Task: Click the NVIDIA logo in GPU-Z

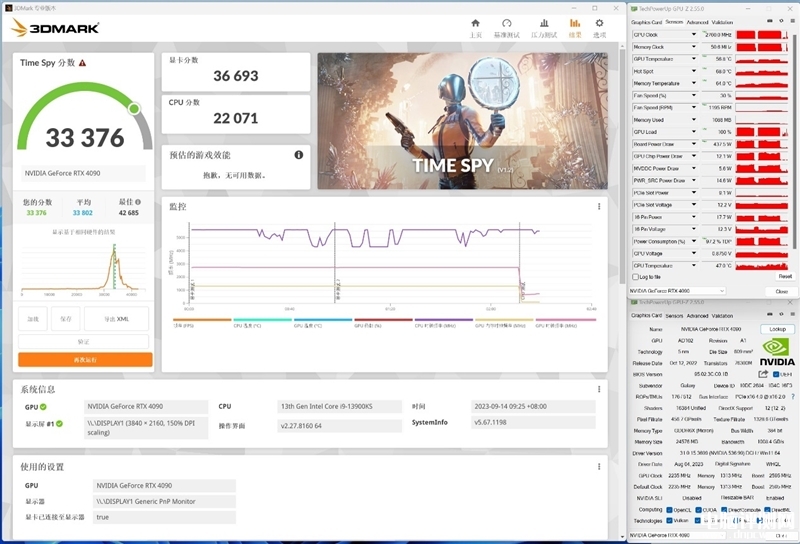Action: 777,353
